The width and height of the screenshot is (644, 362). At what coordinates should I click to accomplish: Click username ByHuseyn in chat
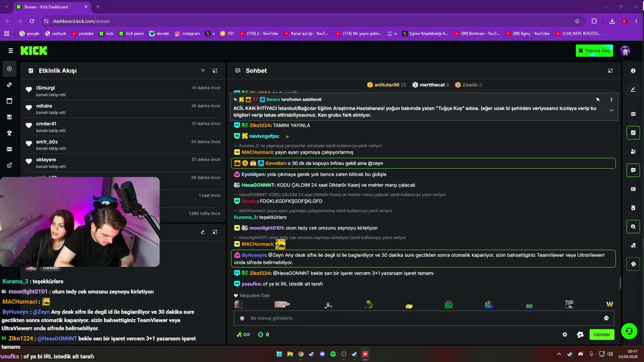[254, 255]
